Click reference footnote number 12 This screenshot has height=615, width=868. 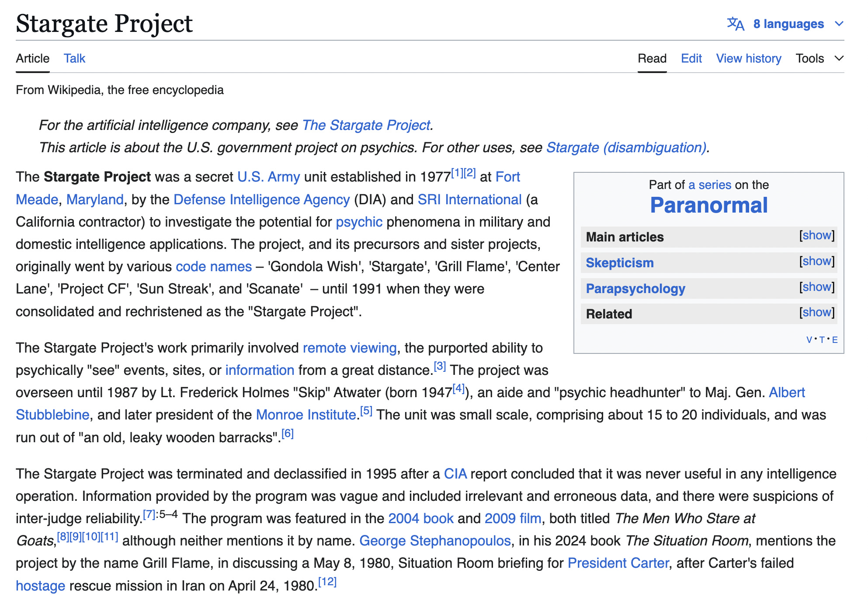click(x=327, y=582)
